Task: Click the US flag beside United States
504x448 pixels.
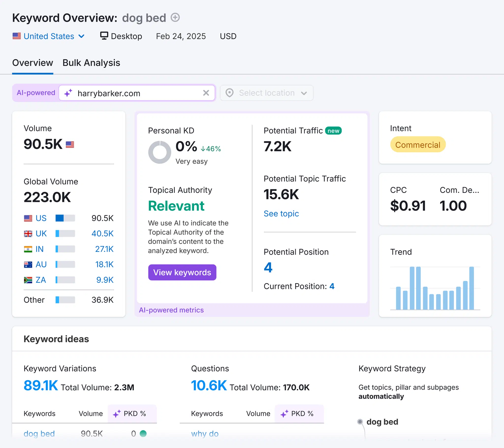Action: click(x=16, y=36)
